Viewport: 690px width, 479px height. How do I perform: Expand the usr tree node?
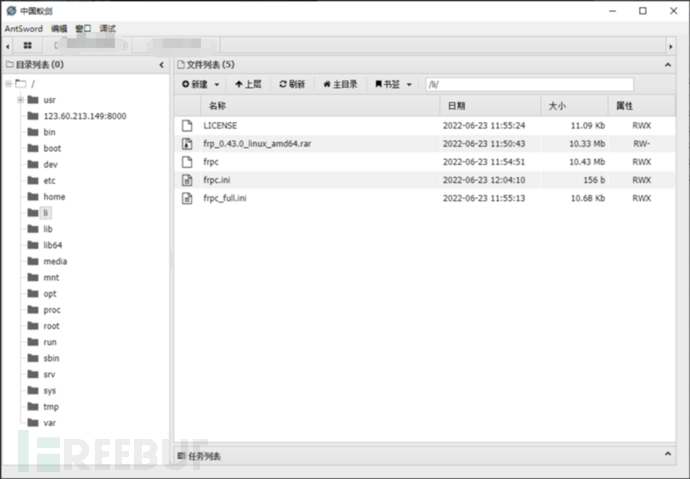(x=20, y=100)
